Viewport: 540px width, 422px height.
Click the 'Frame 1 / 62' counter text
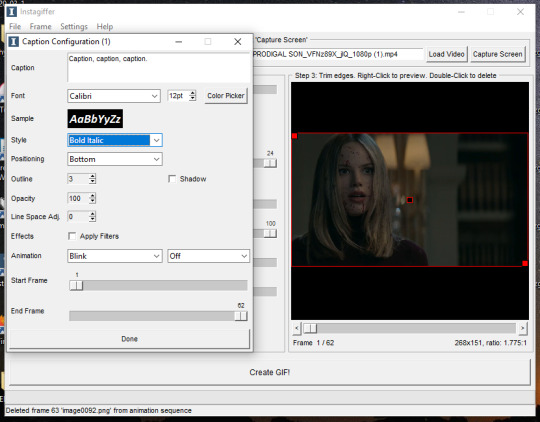(313, 343)
